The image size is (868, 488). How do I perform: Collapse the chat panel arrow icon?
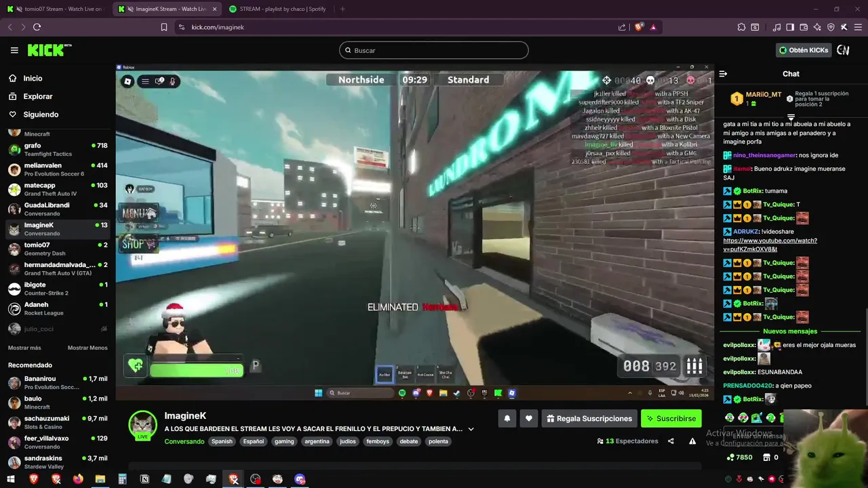(723, 74)
